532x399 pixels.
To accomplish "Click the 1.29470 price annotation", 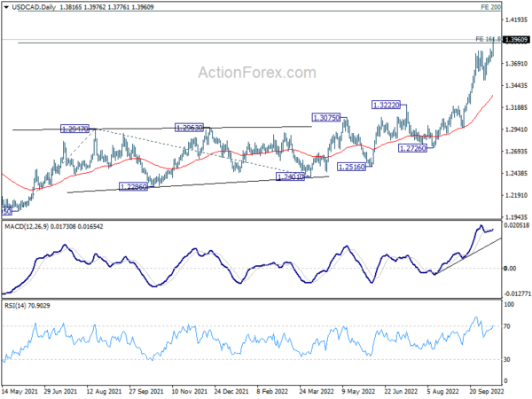I will pos(74,129).
